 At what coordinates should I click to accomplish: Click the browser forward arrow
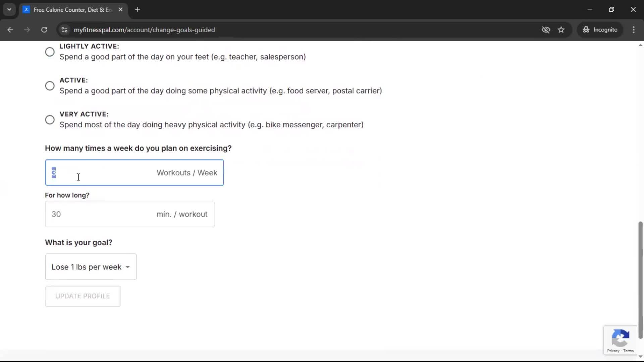(27, 30)
